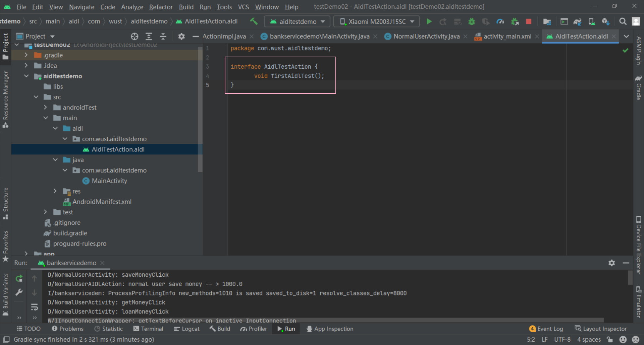Open the Event Log panel

tap(546, 328)
